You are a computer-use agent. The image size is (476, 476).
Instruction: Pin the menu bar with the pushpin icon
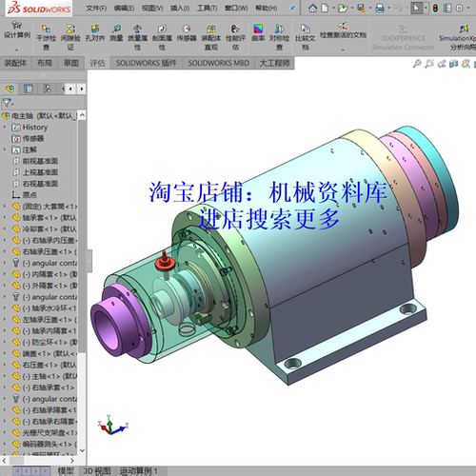292,9
